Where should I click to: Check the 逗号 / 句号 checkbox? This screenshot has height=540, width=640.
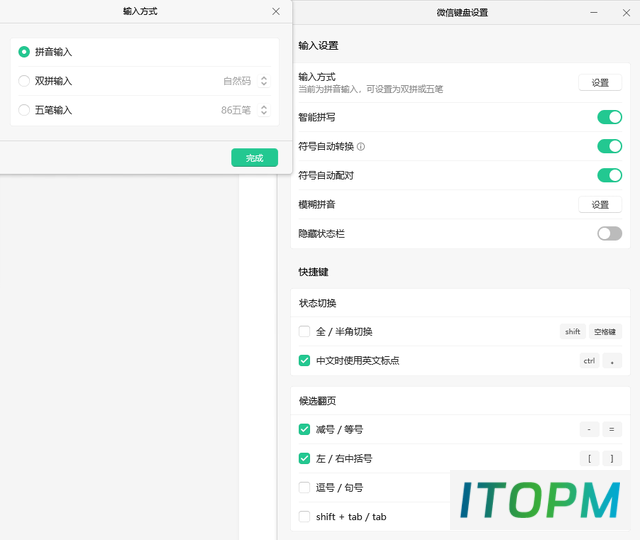tap(304, 487)
